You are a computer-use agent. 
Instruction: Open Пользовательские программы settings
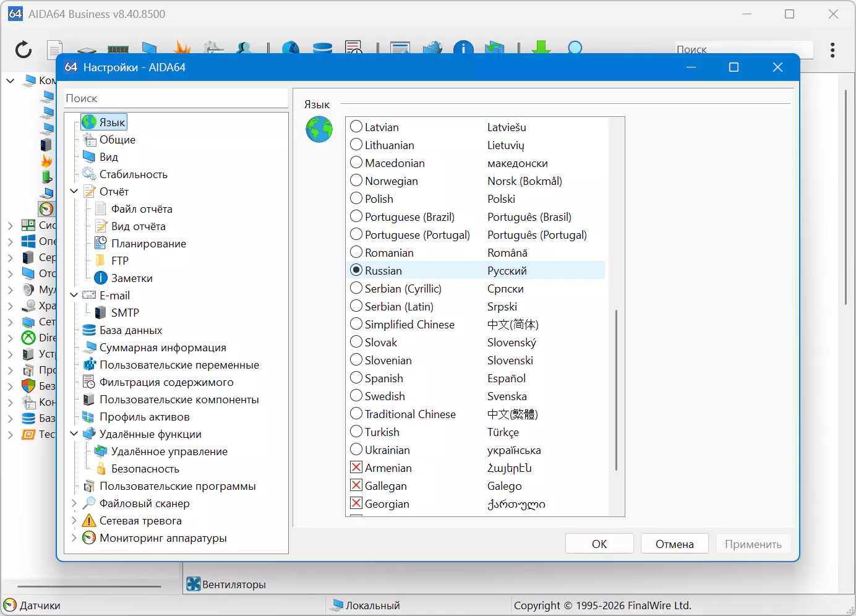[169, 486]
